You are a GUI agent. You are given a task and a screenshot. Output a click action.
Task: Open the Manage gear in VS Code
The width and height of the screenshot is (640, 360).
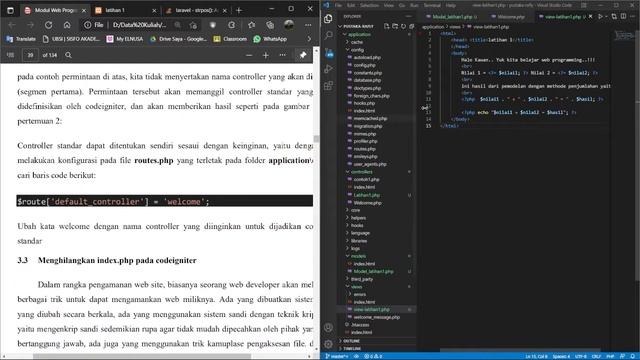click(x=328, y=344)
